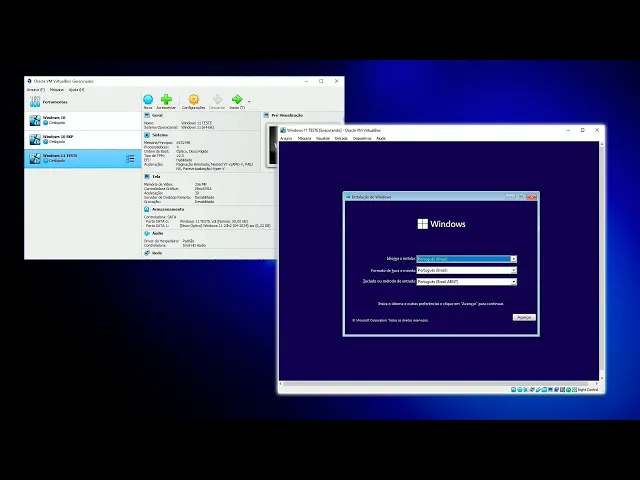The image size is (640, 480).
Task: Click the Rede section header icon
Action: click(147, 253)
